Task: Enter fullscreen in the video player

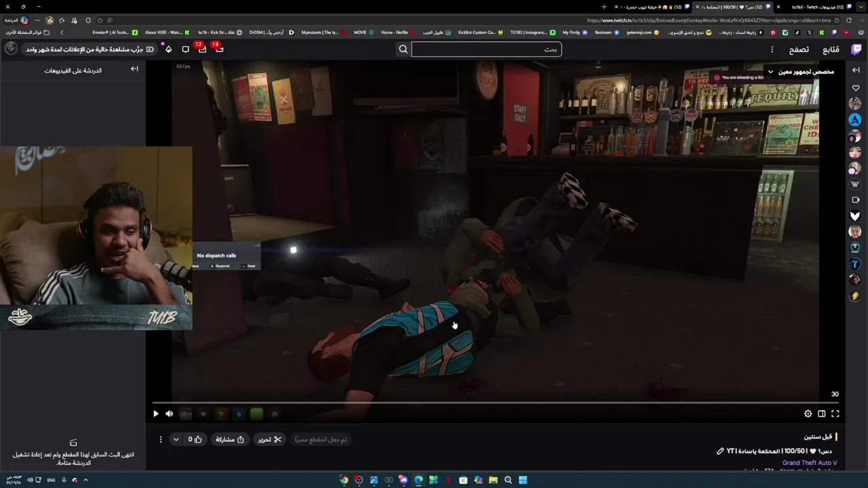Action: pos(835,413)
